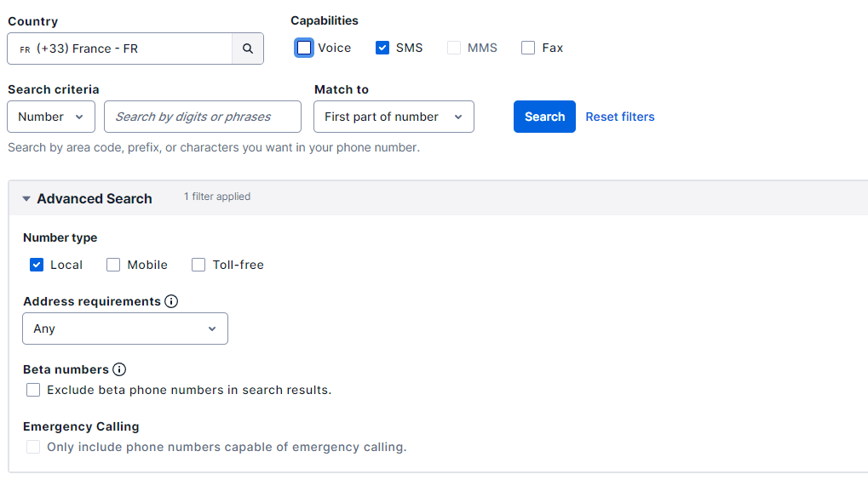Click the Address requirements info icon
The width and height of the screenshot is (868, 480).
click(171, 301)
